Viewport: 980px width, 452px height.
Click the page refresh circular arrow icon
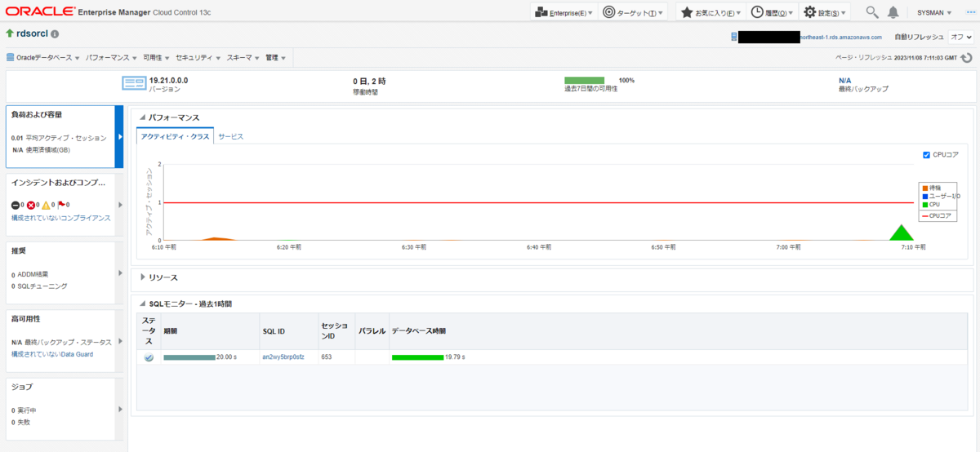tap(967, 58)
